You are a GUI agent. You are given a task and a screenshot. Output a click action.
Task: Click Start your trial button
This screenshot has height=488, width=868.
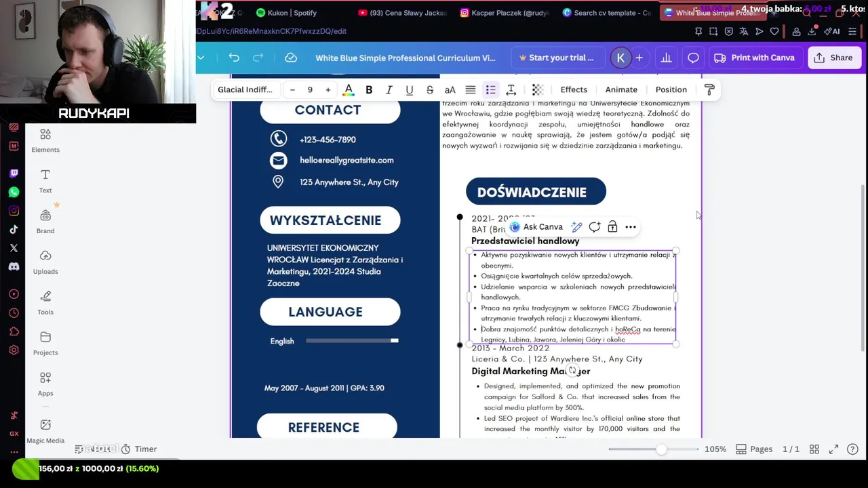pyautogui.click(x=556, y=58)
